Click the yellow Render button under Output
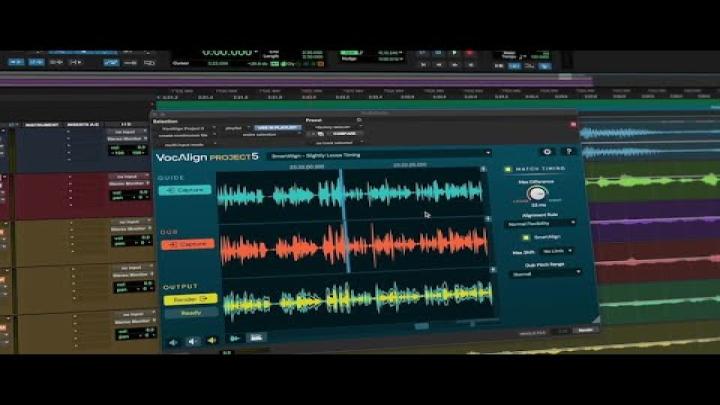720x405 pixels. coord(190,299)
